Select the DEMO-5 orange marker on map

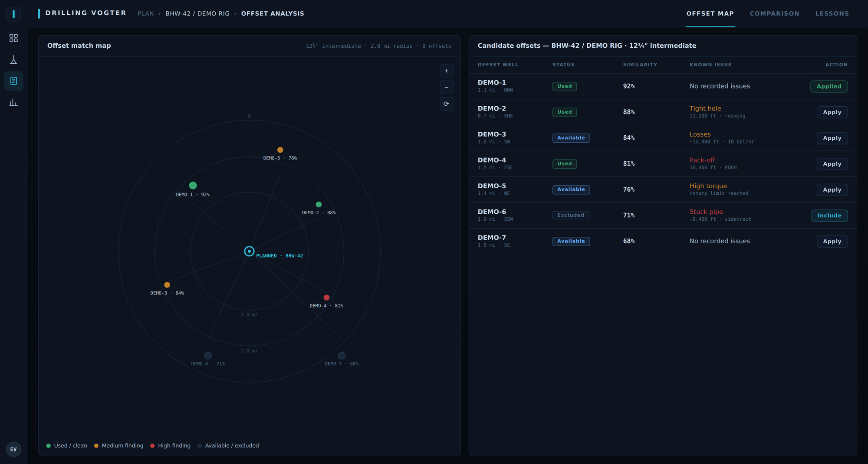click(280, 150)
